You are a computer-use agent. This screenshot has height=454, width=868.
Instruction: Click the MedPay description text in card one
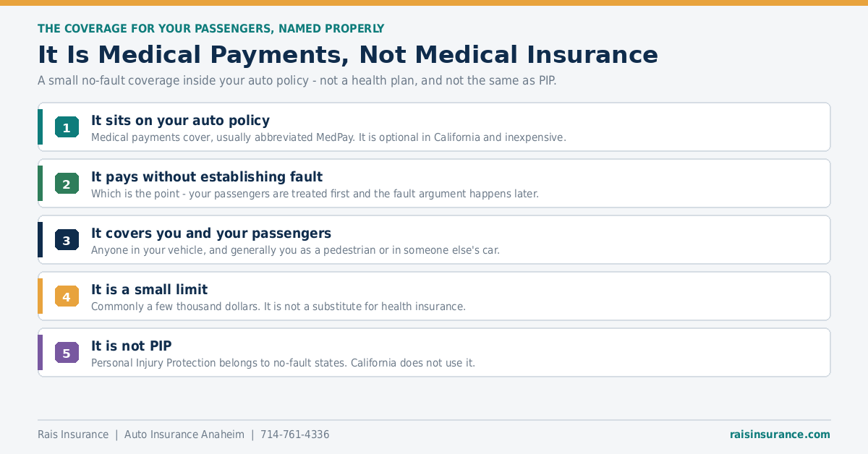pyautogui.click(x=328, y=137)
